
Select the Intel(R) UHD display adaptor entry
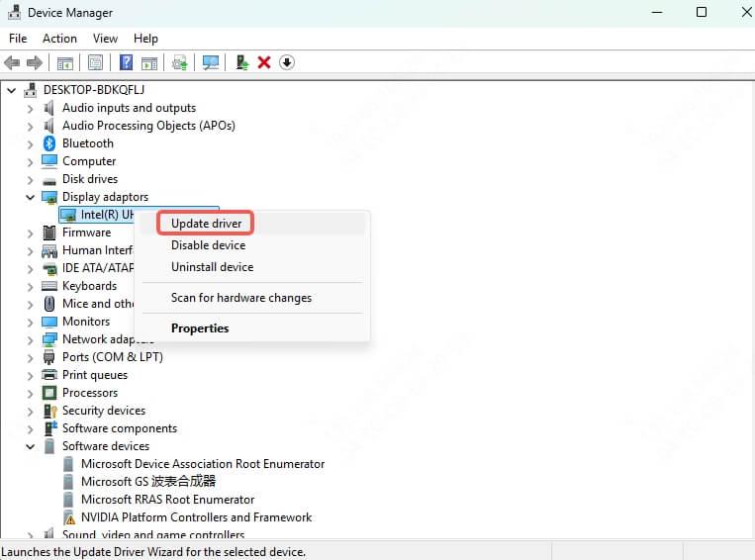(98, 215)
